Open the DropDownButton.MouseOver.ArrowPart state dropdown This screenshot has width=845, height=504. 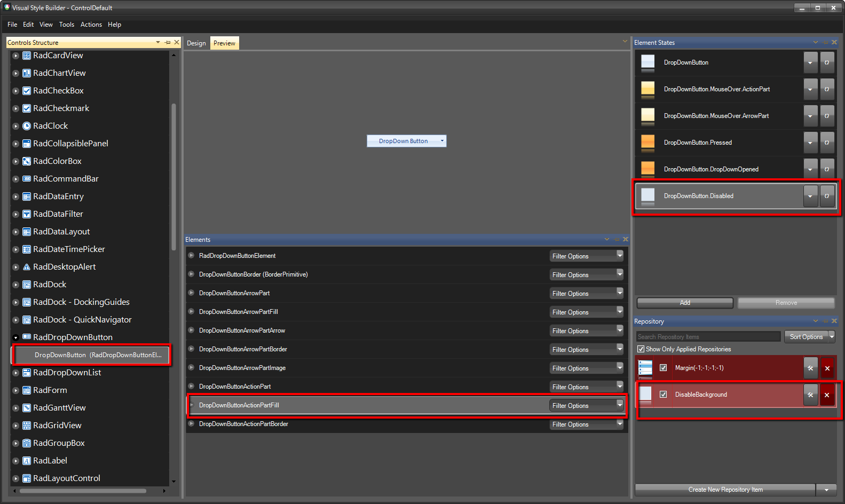coord(810,116)
